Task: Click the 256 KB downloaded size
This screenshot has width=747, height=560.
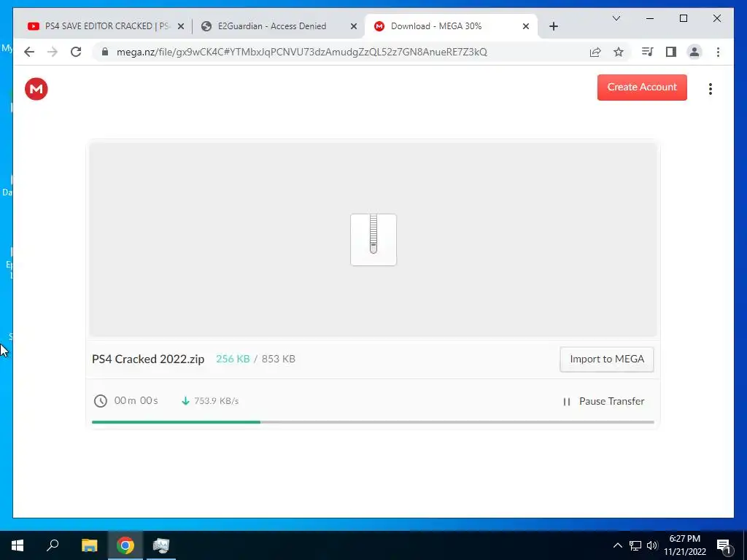Action: click(233, 359)
